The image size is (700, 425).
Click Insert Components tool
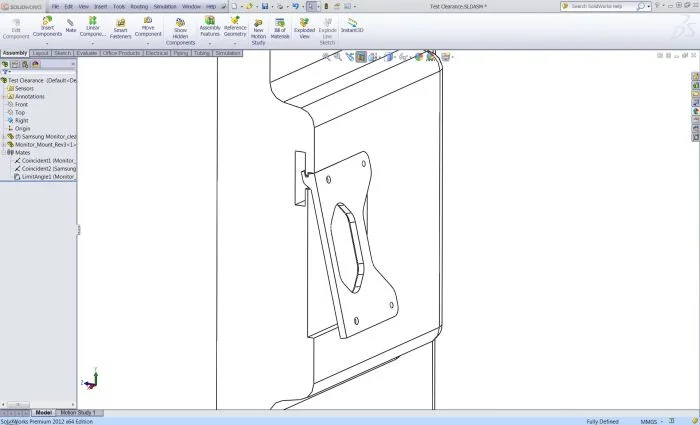tap(47, 27)
